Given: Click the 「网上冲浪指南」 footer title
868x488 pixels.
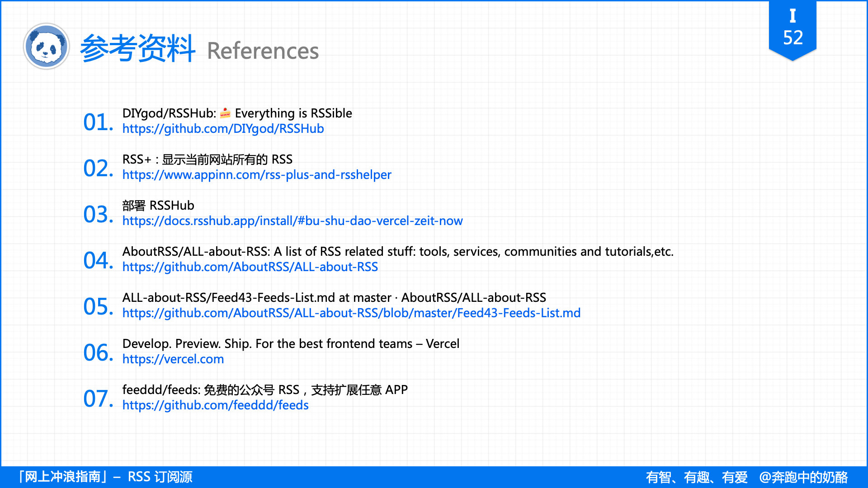Looking at the screenshot, I should point(63,477).
